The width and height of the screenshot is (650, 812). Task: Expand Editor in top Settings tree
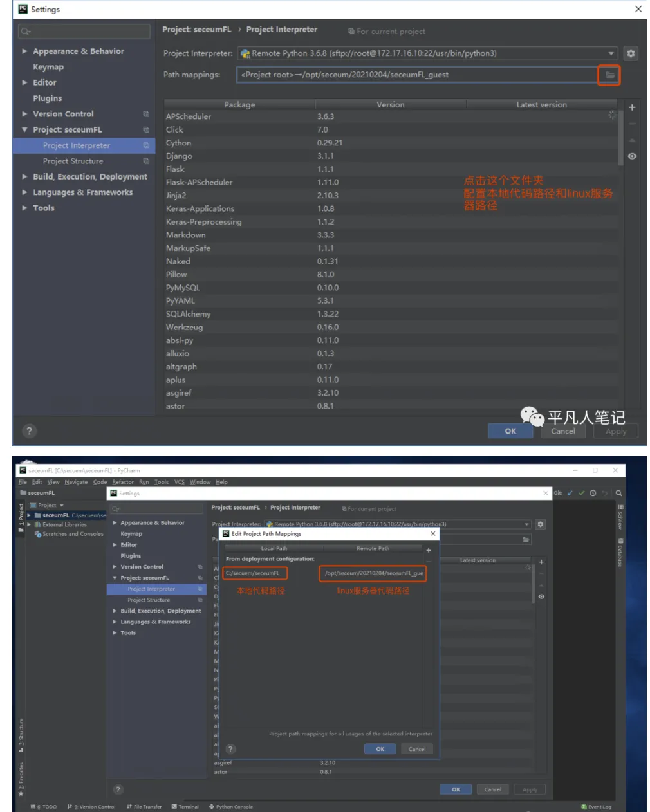click(24, 82)
